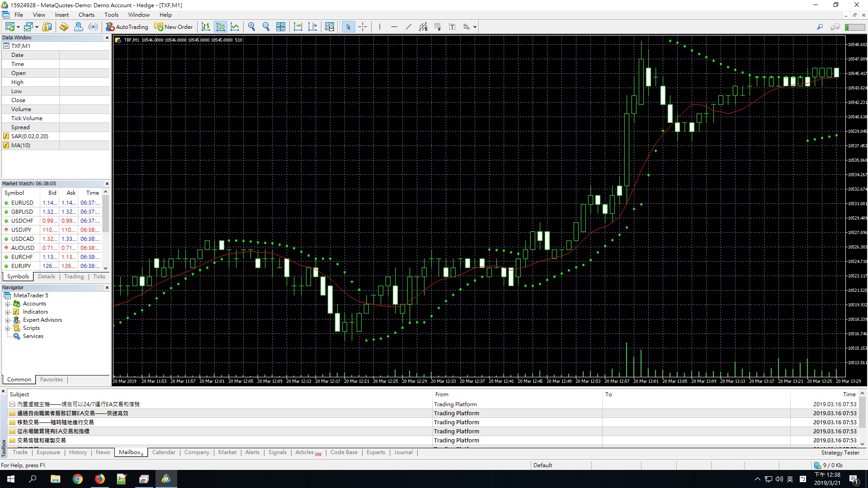Open the Strategy Tester tab
Image resolution: width=868 pixels, height=488 pixels.
tap(840, 452)
